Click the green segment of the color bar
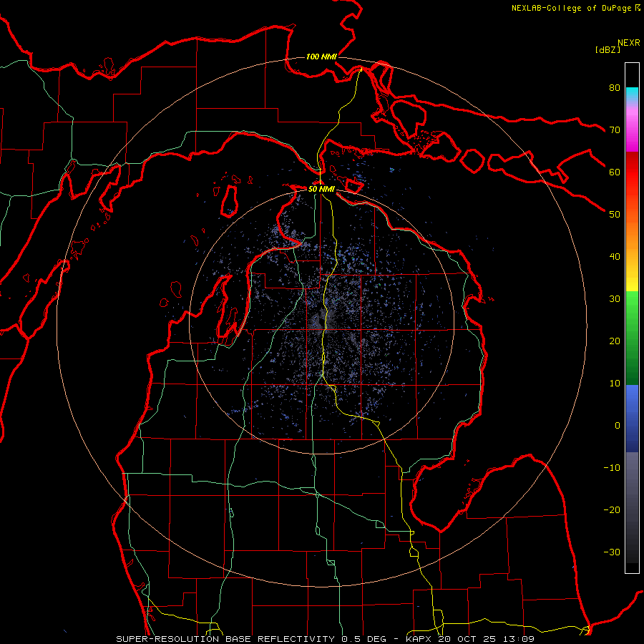Viewport: 644px width, 644px height. click(x=632, y=338)
